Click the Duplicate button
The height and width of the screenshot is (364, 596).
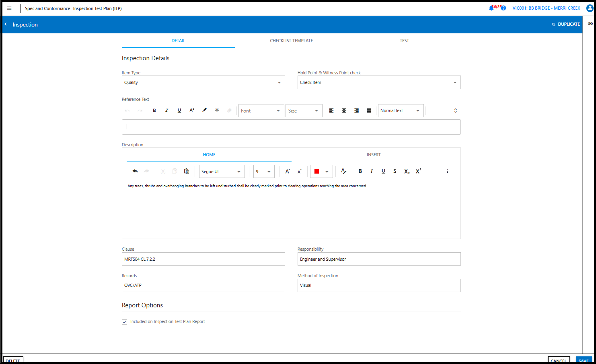tap(566, 24)
